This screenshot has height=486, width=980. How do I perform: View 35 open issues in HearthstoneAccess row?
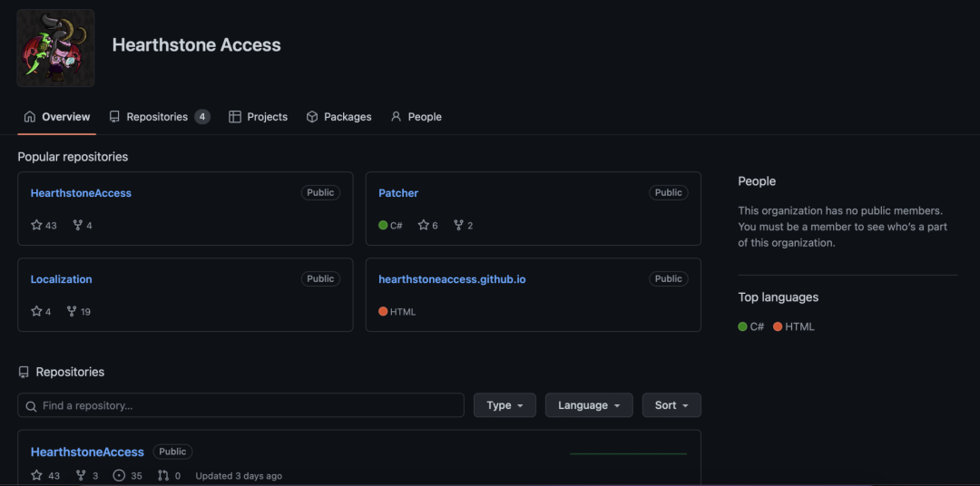click(128, 476)
